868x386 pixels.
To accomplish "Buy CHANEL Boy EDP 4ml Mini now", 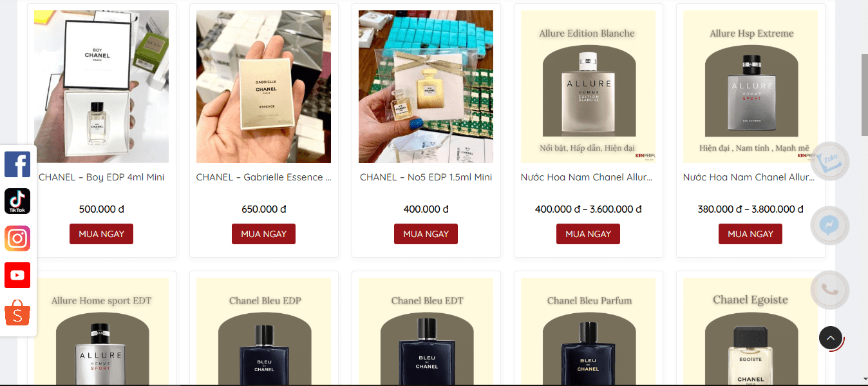I will point(101,234).
